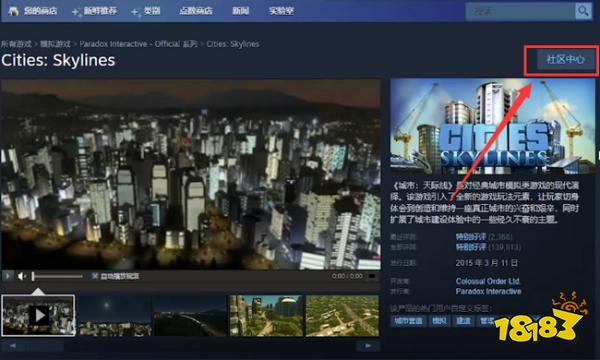This screenshot has width=600, height=360.
Task: Click the store avatar icon in navigation bar
Action: [13, 11]
